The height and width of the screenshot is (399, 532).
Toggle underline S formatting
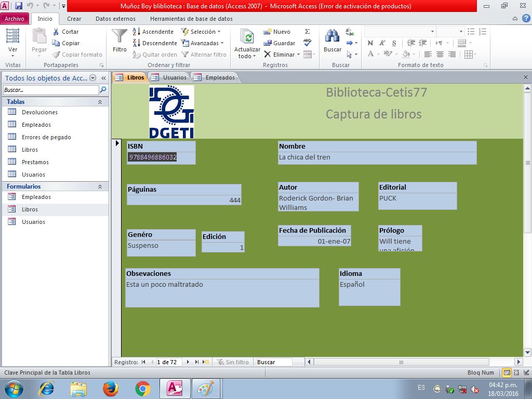(x=394, y=43)
